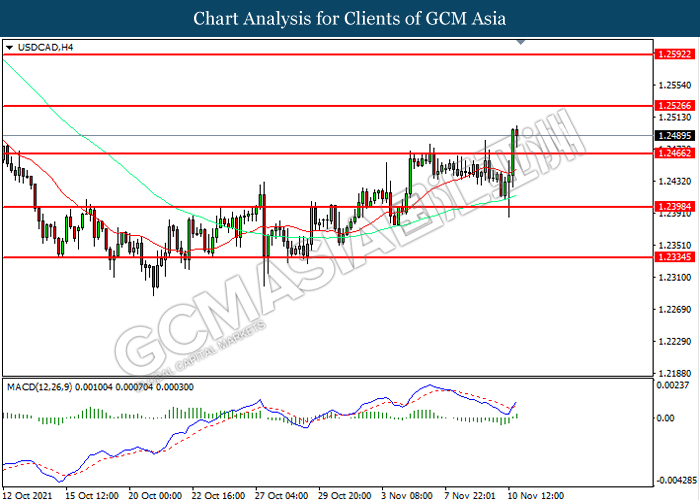The width and height of the screenshot is (700, 500).
Task: Click the 3 Nov 08:00 time label
Action: (407, 495)
